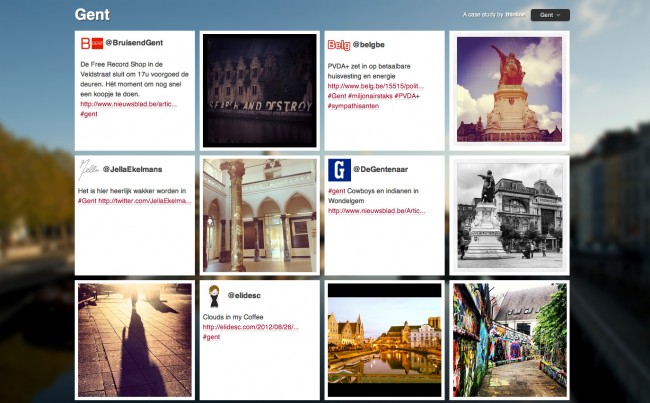Click the 'De Free Record Shop' tweet text
The height and width of the screenshot is (403, 650).
click(x=134, y=79)
